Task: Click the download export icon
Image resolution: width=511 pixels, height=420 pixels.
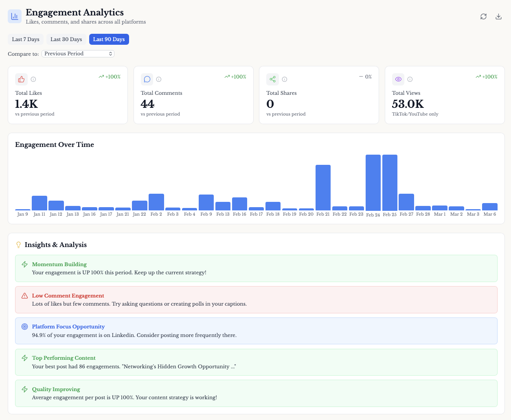Action: point(498,16)
